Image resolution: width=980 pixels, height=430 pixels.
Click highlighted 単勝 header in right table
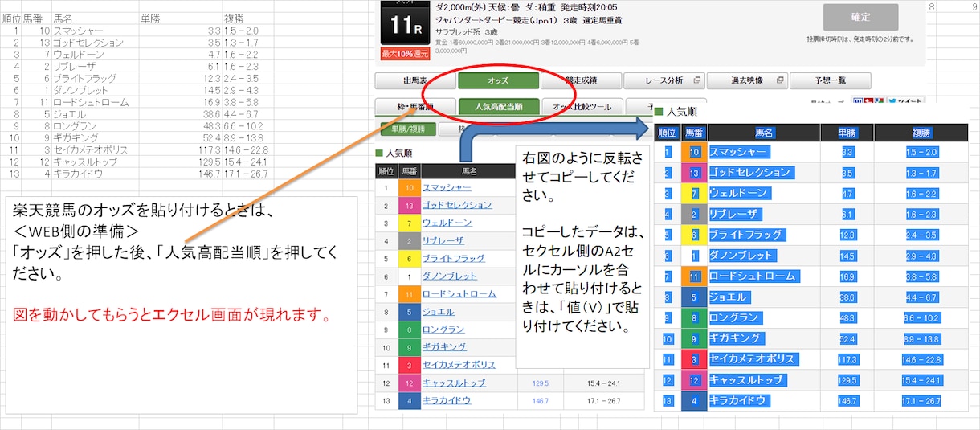click(847, 133)
